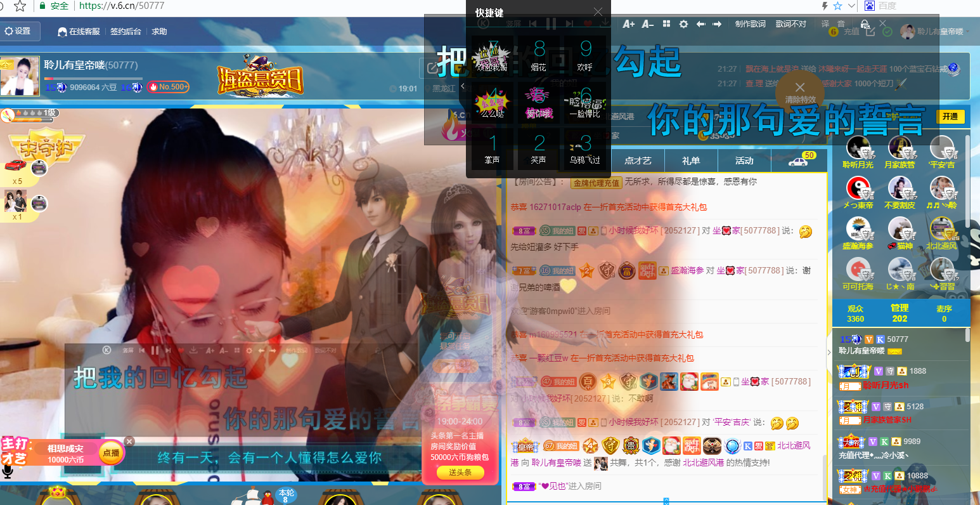The image size is (980, 505).
Task: Trigger shortcut 7 欢迎我哥 effect
Action: click(492, 55)
